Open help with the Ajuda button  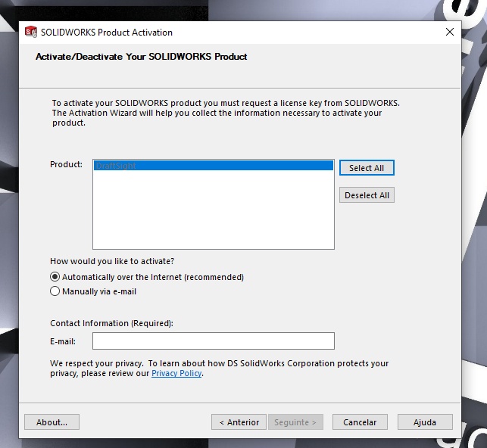point(425,422)
